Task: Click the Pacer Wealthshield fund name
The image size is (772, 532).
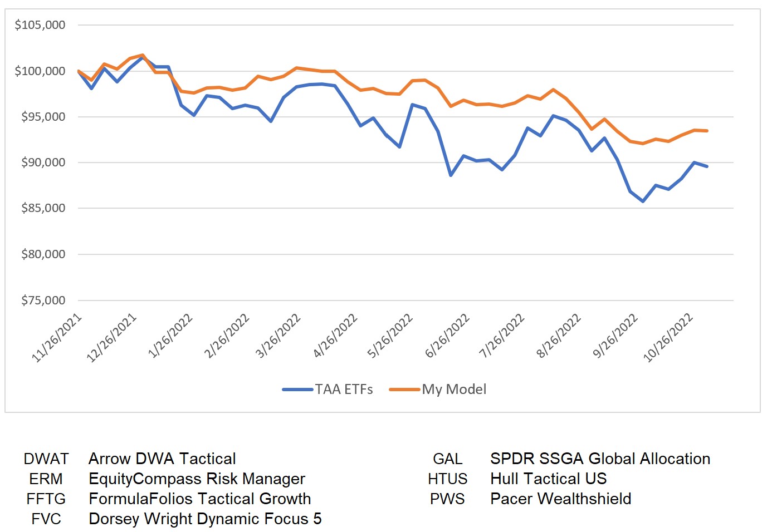Action: coord(560,499)
